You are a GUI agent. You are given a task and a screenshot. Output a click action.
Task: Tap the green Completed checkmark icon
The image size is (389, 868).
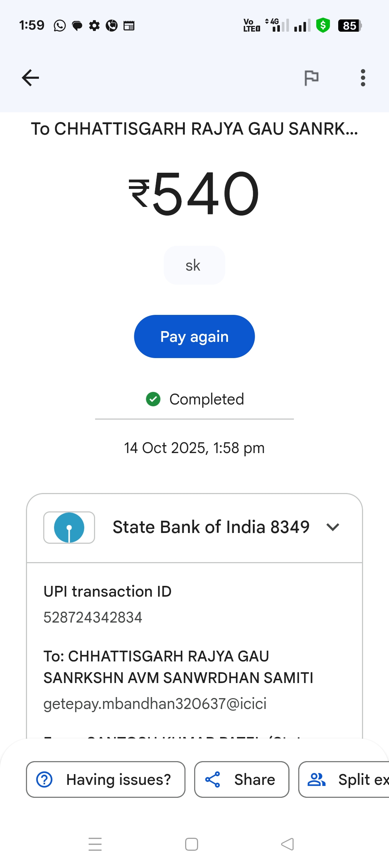coord(153,399)
